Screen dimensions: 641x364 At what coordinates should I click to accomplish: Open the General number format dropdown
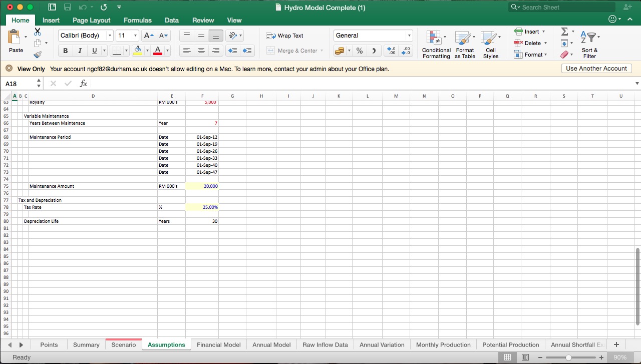[410, 36]
